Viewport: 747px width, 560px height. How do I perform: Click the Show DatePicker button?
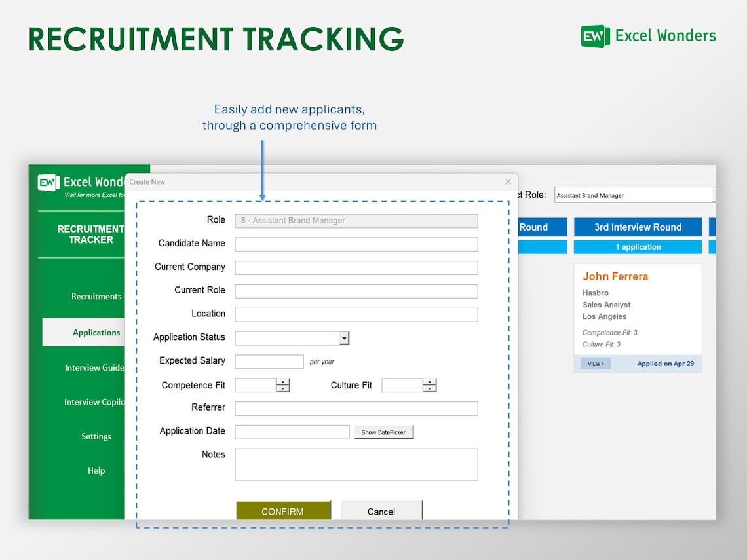click(383, 432)
